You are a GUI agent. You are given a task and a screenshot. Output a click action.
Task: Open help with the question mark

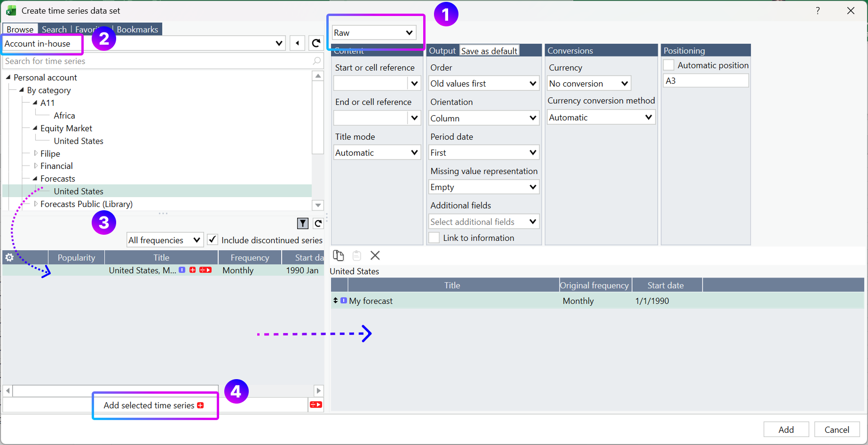click(818, 10)
